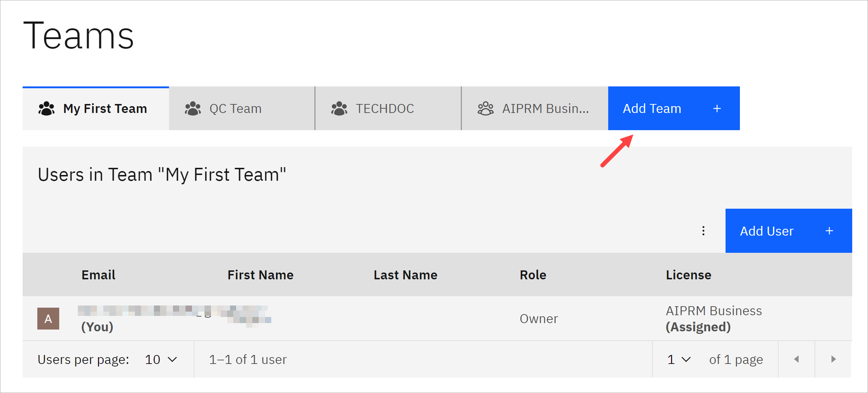Open the three-dot overflow menu
The height and width of the screenshot is (393, 868).
click(x=703, y=231)
